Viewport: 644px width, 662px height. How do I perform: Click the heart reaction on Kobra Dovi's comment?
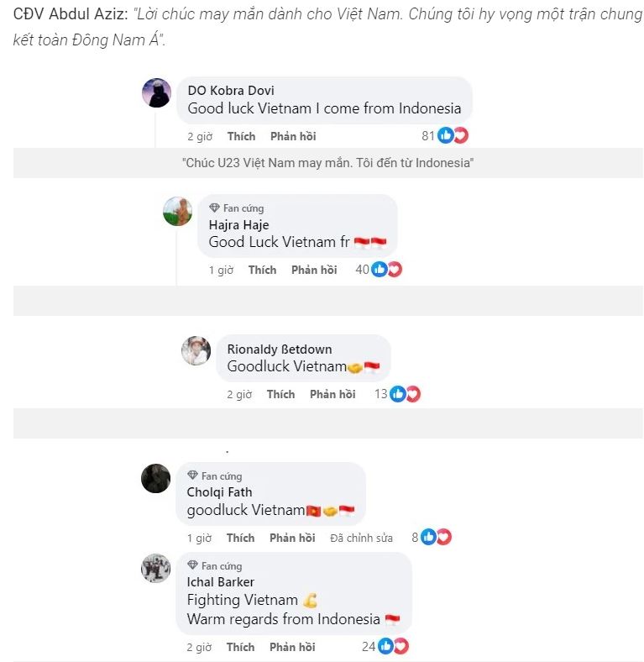(x=460, y=135)
